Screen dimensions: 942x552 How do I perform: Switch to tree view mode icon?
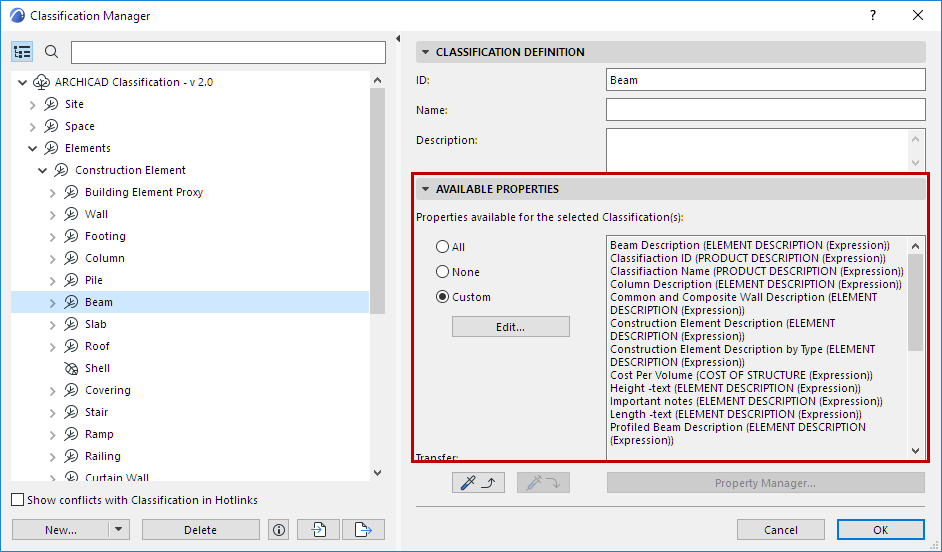coord(22,52)
